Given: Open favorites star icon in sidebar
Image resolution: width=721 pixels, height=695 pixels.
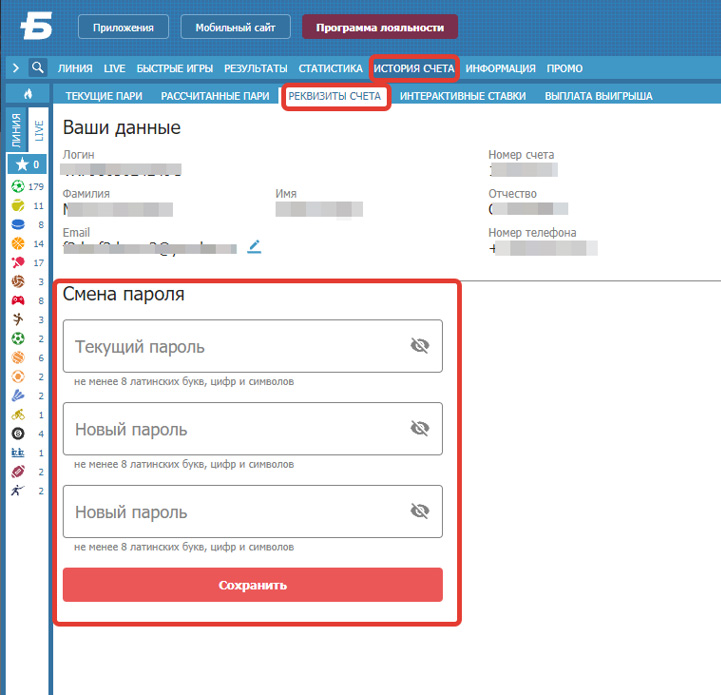Looking at the screenshot, I should (19, 164).
